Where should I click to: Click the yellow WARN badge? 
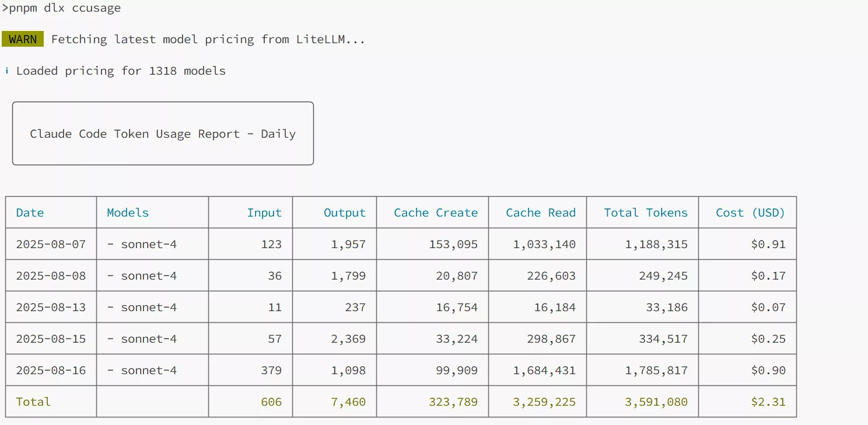[23, 39]
